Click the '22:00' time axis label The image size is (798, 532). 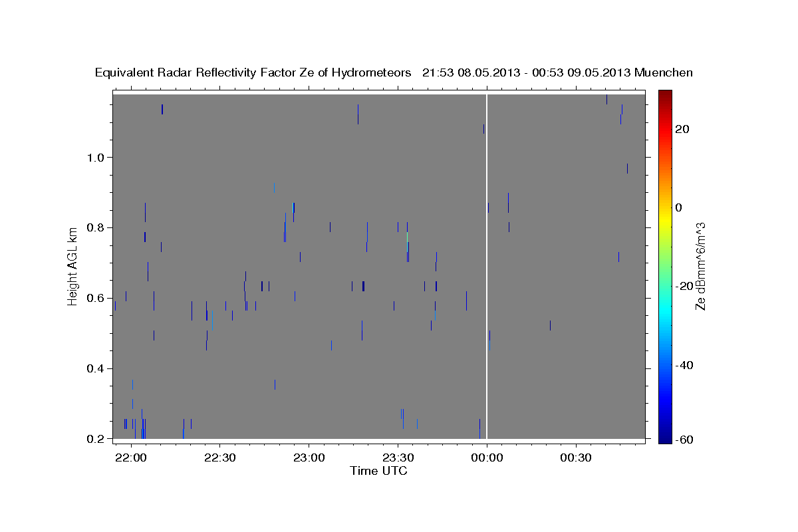pos(131,458)
